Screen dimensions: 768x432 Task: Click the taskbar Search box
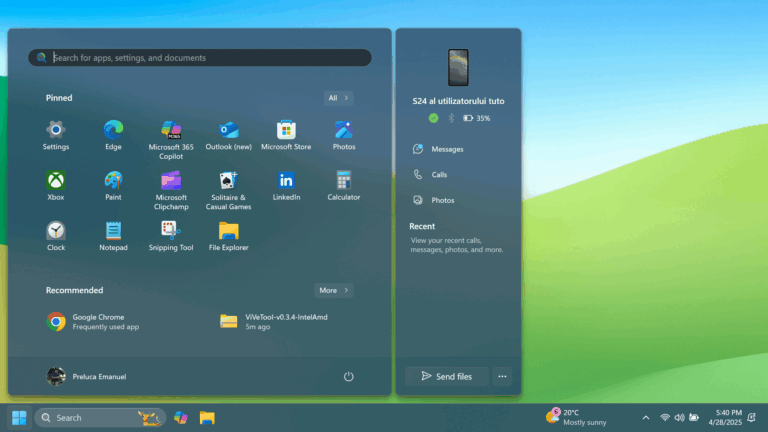pos(100,418)
